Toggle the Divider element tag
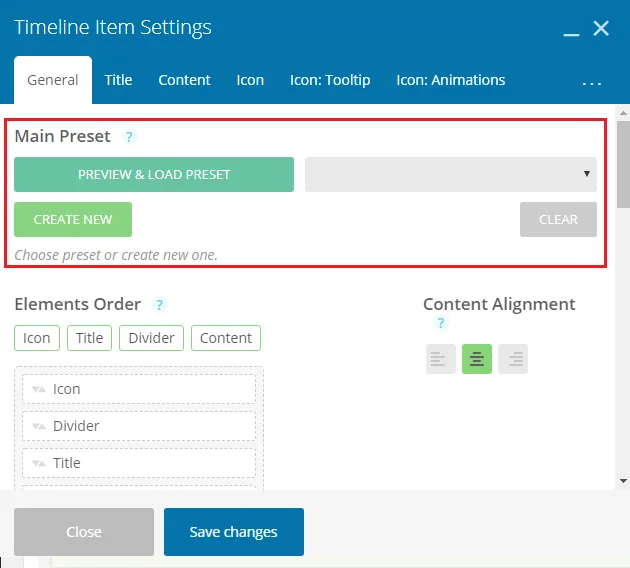The image size is (630, 568). (x=151, y=338)
